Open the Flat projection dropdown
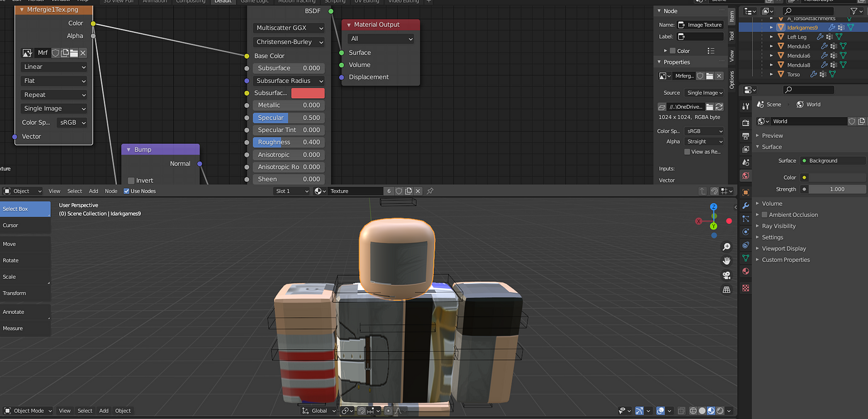The width and height of the screenshot is (868, 419). pos(54,81)
